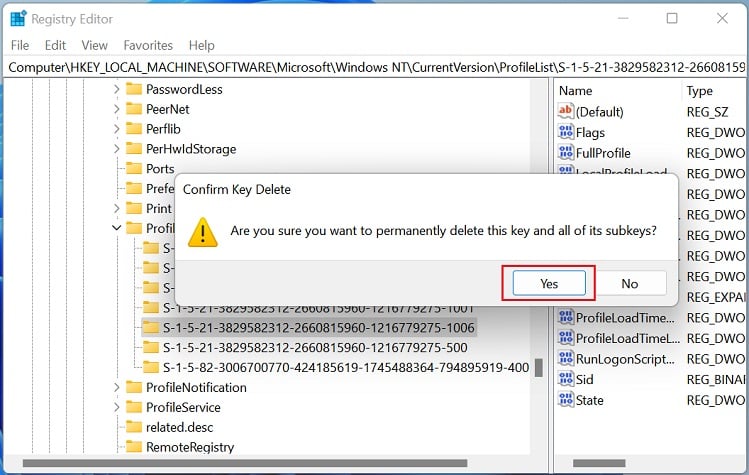The image size is (749, 475).
Task: Select the Ports folder icon
Action: point(134,168)
